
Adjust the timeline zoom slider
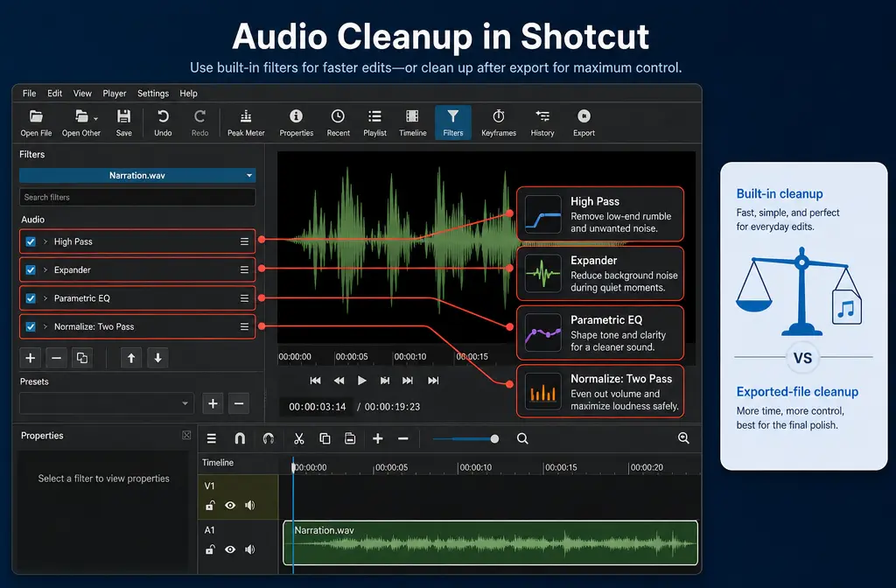(x=465, y=439)
